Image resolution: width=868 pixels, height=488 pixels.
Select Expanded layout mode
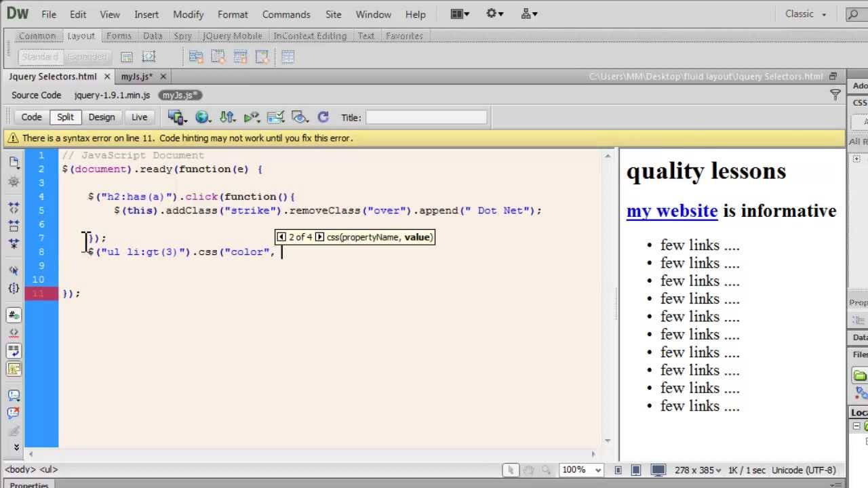[86, 57]
